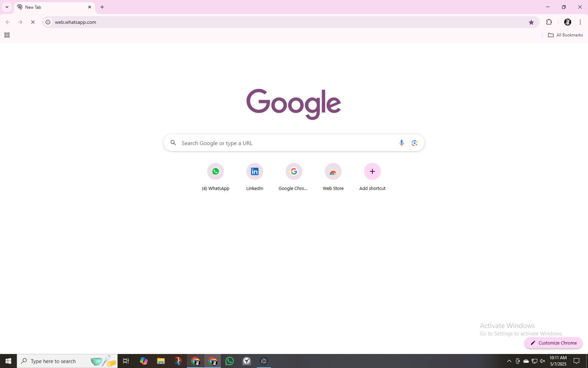Open Task View on the taskbar

(126, 361)
